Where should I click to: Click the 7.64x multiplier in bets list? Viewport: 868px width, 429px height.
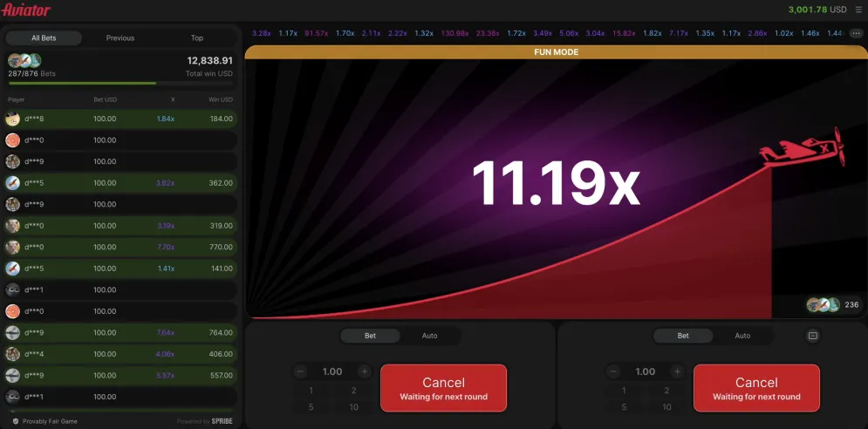click(166, 333)
